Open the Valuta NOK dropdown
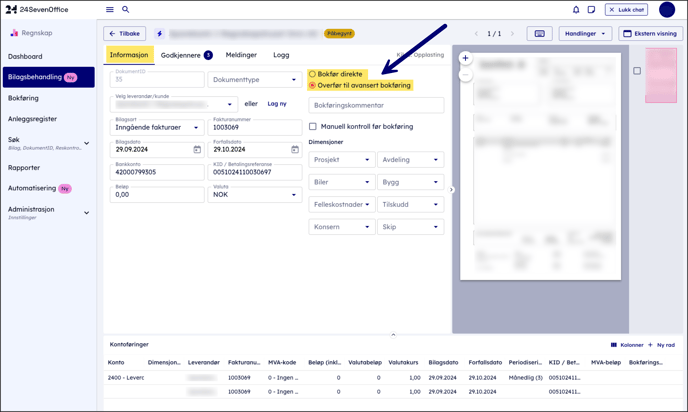 [255, 195]
